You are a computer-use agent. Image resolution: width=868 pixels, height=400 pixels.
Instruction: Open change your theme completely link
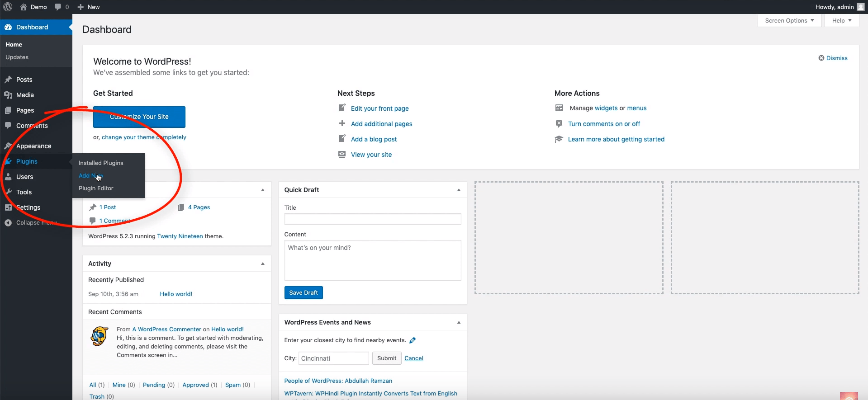coord(144,137)
